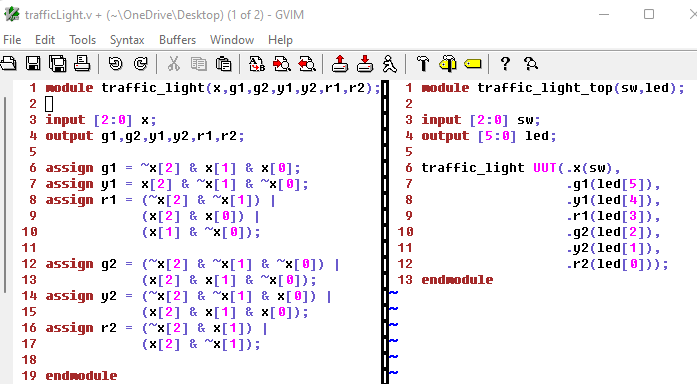Click '(x[2] & ~x[1]);' on line 17
This screenshot has height=384, width=697.
(201, 344)
